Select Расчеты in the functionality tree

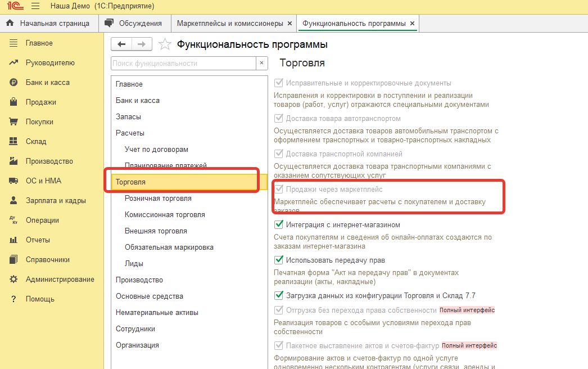point(130,133)
